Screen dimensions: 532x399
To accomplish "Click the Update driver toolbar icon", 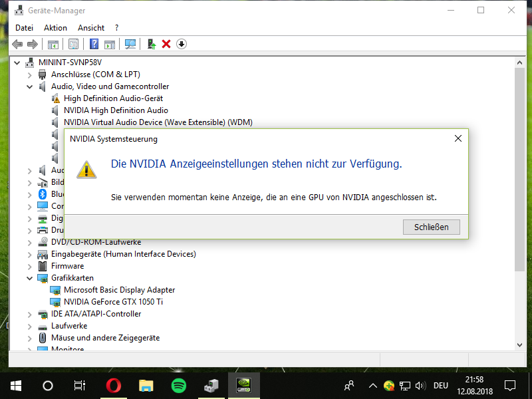I will tap(152, 44).
